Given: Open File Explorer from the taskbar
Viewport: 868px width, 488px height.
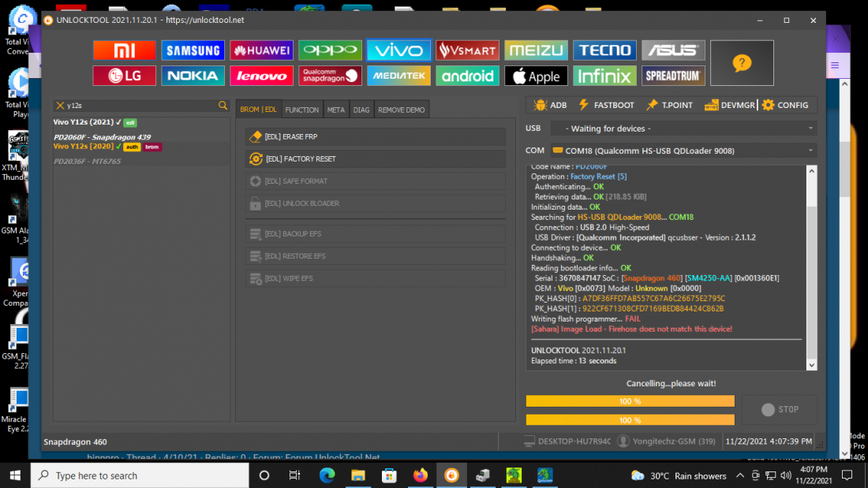Looking at the screenshot, I should [x=358, y=475].
